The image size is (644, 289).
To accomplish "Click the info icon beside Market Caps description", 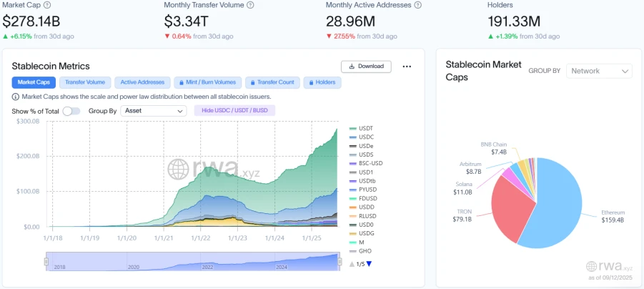I will pyautogui.click(x=16, y=97).
